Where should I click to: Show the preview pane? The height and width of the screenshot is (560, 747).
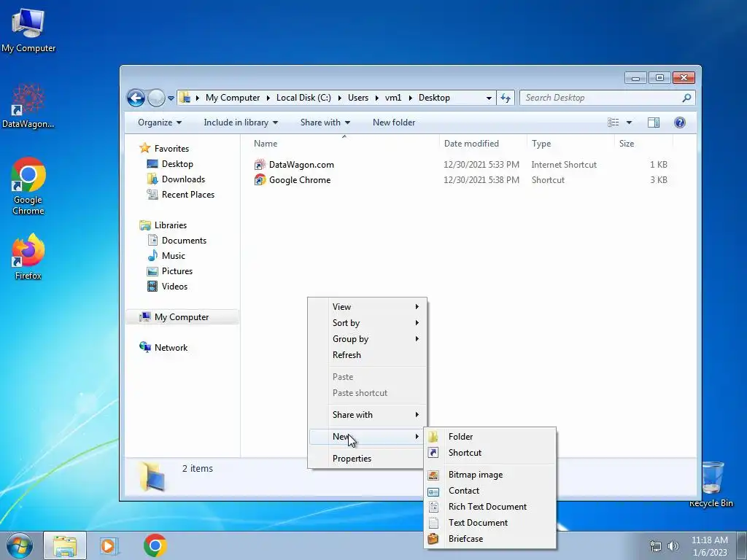[x=653, y=122]
